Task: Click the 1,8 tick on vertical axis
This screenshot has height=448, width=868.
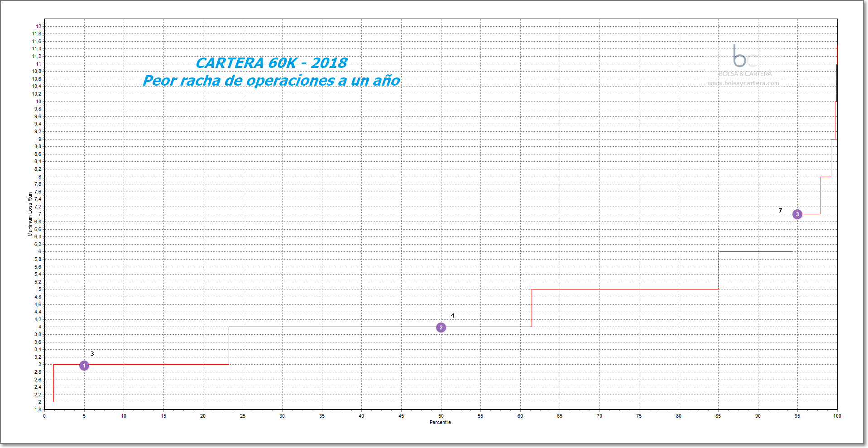Action: 38,409
